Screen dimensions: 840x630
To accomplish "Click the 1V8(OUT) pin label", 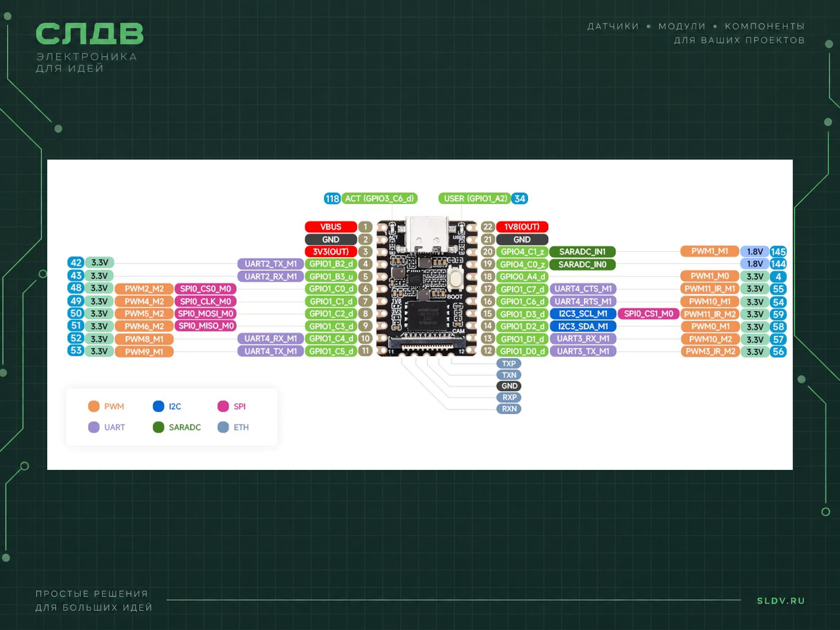I will (522, 227).
